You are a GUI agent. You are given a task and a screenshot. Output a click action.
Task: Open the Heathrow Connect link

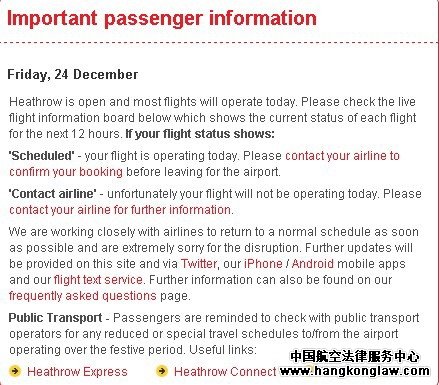pyautogui.click(x=225, y=372)
